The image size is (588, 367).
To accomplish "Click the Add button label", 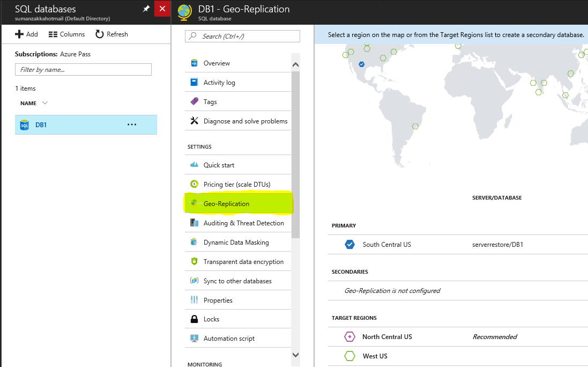I will point(32,34).
